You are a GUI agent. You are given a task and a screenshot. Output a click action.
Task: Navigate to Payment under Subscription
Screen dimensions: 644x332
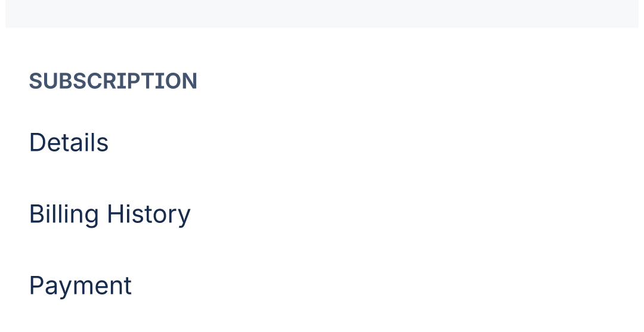point(80,286)
